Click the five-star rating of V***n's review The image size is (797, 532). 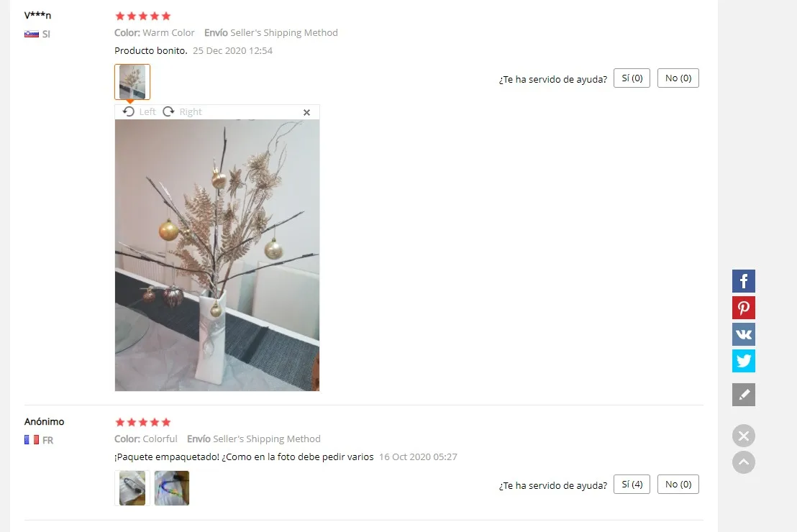pos(143,17)
